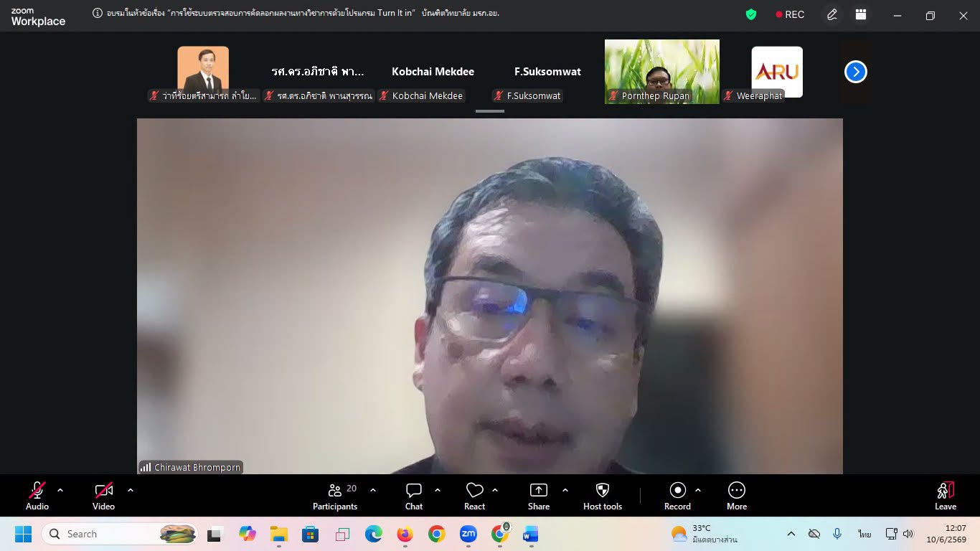This screenshot has width=980, height=551.
Task: Open the Zoom app in the taskbar
Action: pos(468,534)
